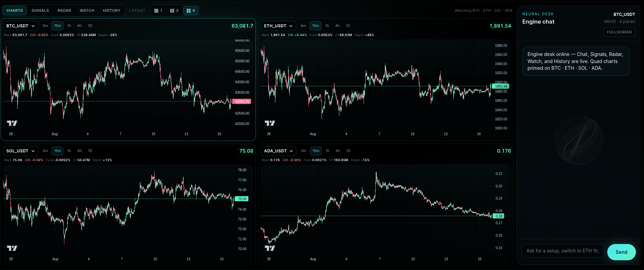The height and width of the screenshot is (270, 644).
Task: Set ADA chart to 1h timeframe
Action: pyautogui.click(x=328, y=151)
